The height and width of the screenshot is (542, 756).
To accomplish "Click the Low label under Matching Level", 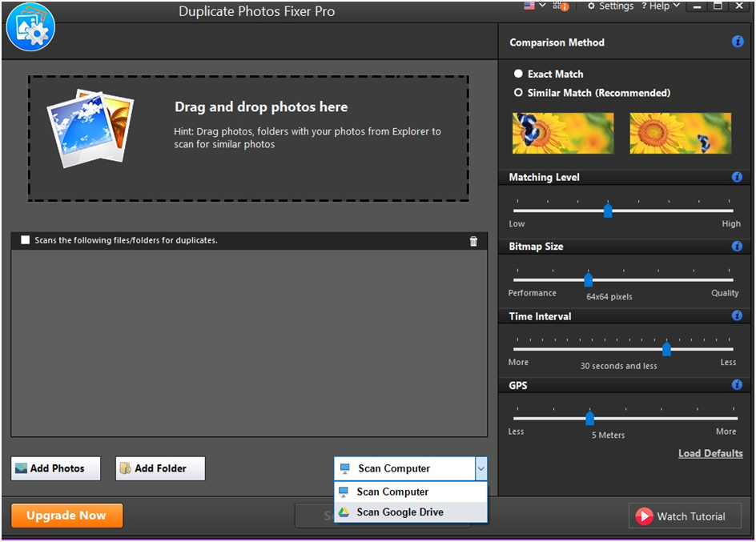I will tap(517, 223).
